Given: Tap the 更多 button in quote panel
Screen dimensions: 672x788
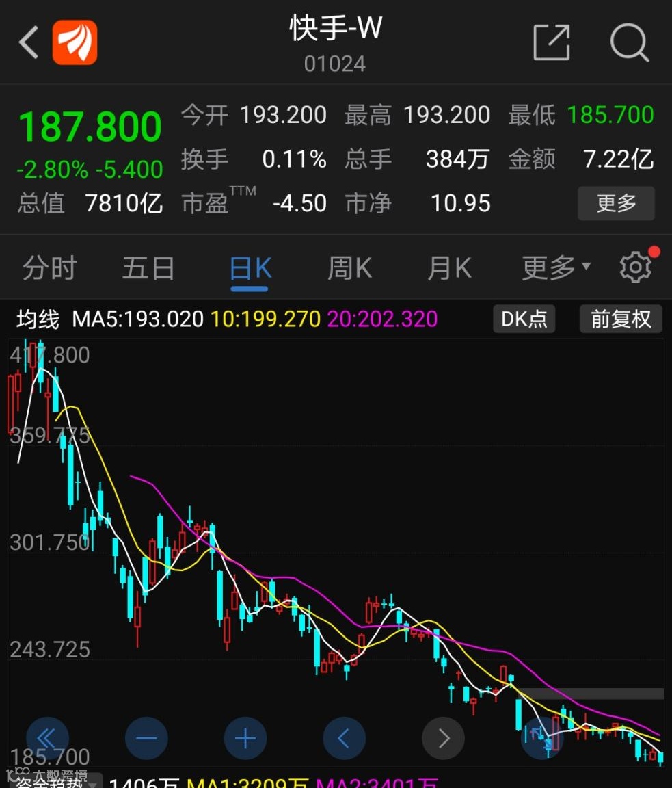Looking at the screenshot, I should [616, 204].
